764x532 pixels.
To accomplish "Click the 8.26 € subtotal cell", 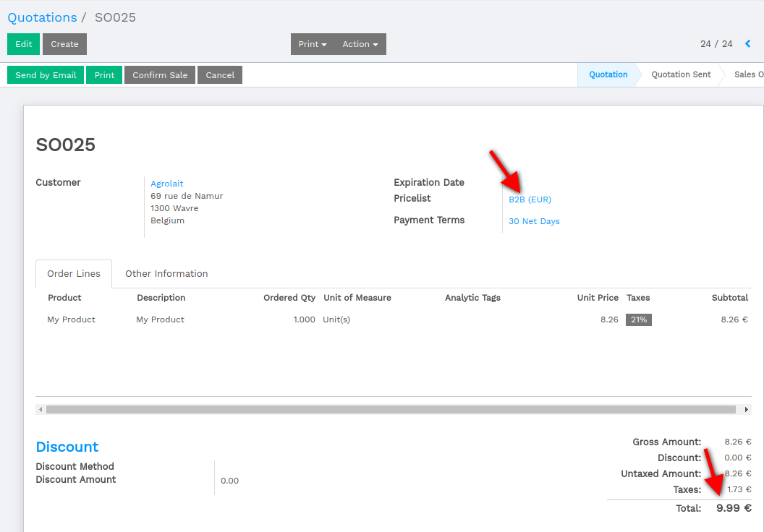I will coord(734,319).
